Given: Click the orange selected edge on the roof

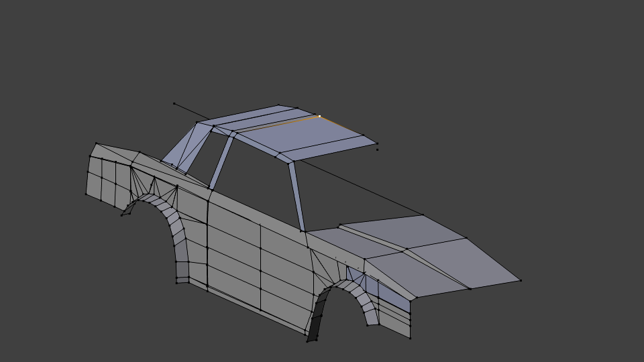Looking at the screenshot, I should click(278, 125).
